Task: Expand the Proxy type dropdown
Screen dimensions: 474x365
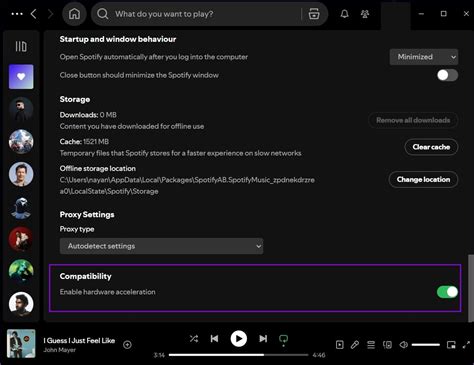Action: coord(161,246)
